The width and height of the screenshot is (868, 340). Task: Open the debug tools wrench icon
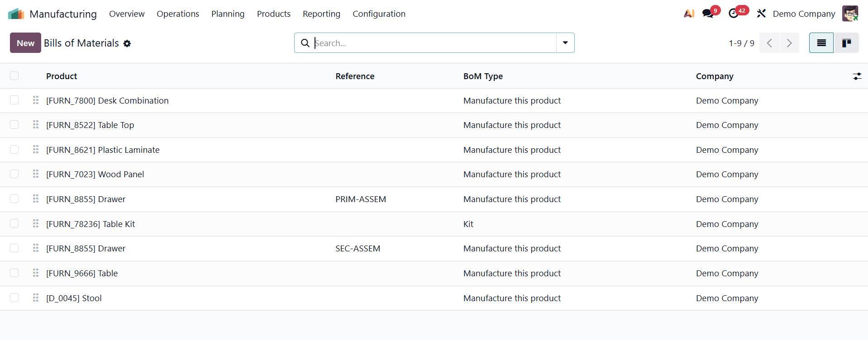[761, 14]
